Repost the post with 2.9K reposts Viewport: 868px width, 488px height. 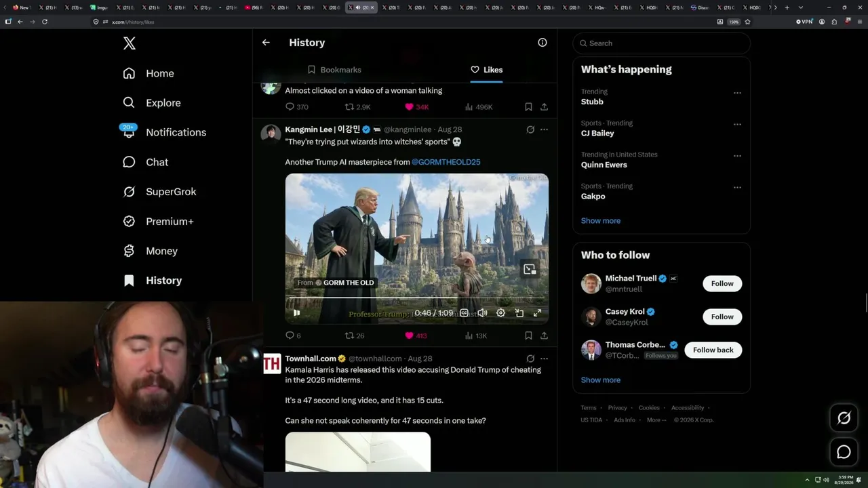click(x=358, y=107)
